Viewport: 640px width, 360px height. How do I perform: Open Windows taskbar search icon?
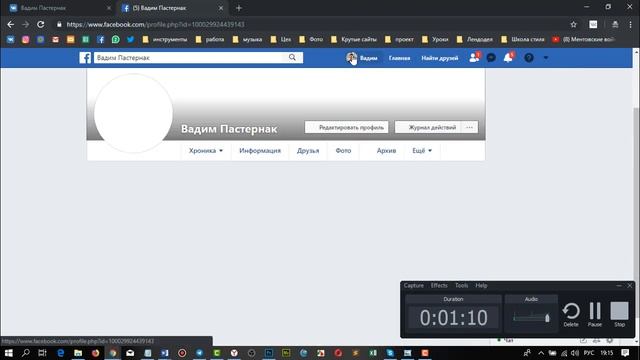[x=25, y=353]
